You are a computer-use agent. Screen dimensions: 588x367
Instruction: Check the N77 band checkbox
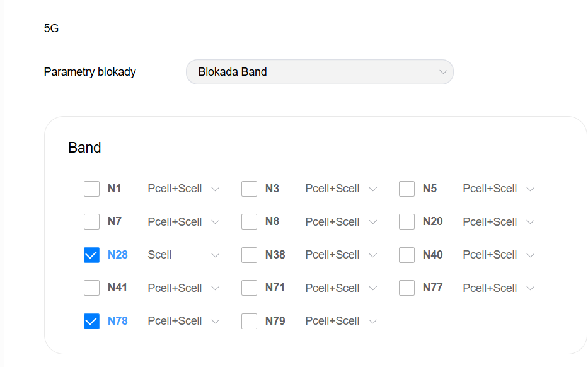407,288
